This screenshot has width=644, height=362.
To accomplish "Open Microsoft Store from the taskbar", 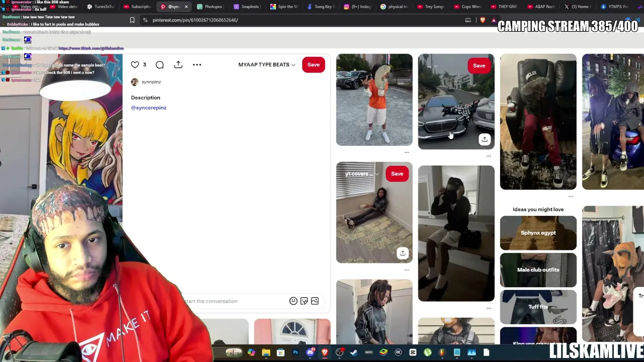I will click(x=280, y=352).
